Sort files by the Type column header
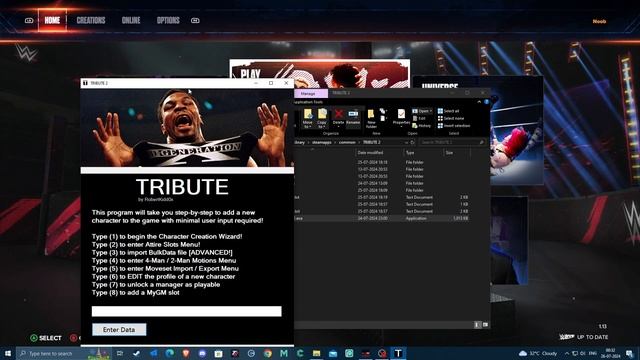 410,153
